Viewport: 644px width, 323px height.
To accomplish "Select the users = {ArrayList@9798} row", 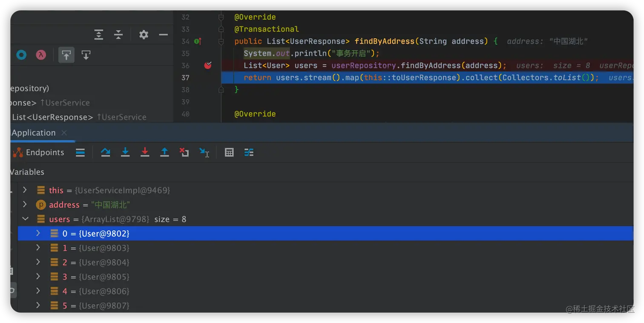I will pyautogui.click(x=325, y=219).
